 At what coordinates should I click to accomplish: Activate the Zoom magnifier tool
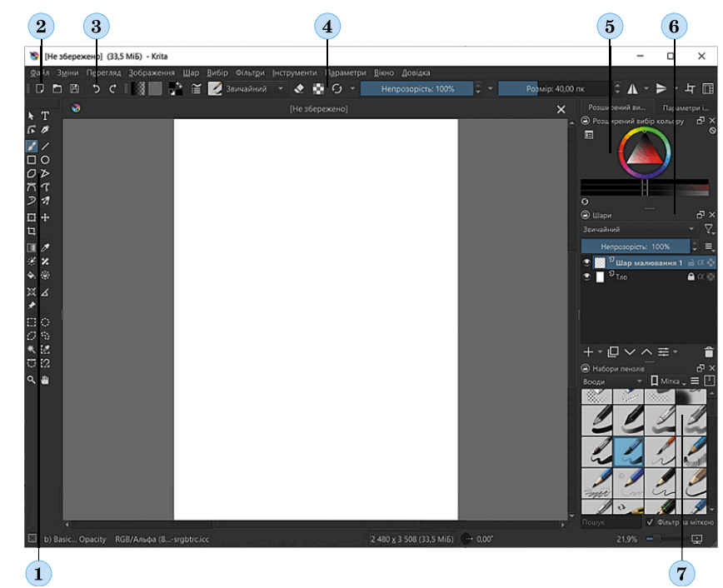(32, 380)
